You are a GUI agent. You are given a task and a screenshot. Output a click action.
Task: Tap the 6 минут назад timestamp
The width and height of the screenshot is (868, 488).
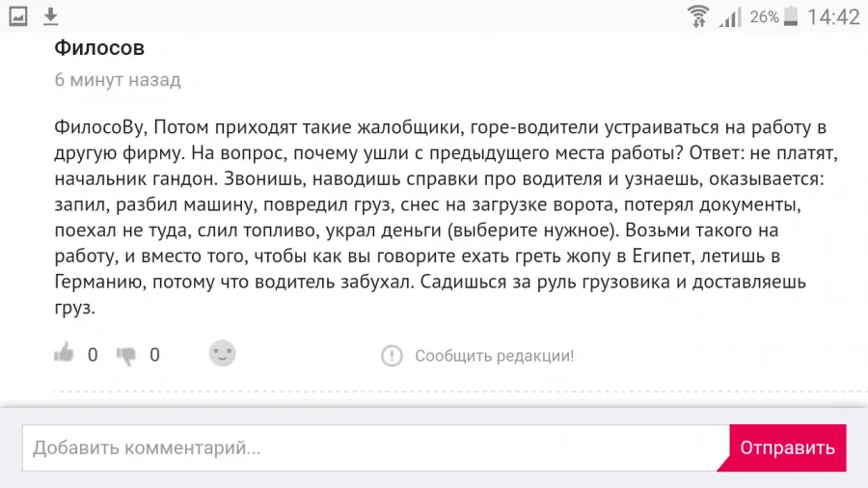(118, 80)
